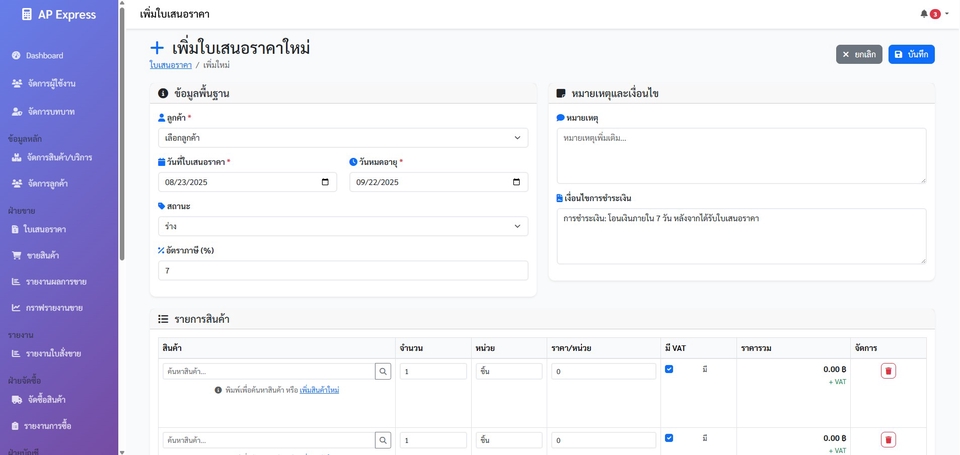Delete the first product row with trash icon
This screenshot has width=960, height=455.
tap(888, 371)
